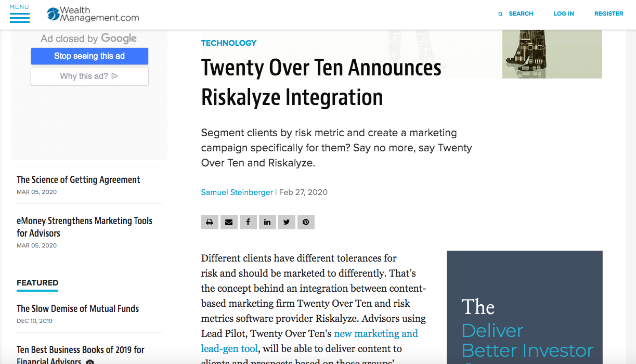Screen dimensions: 636x364
Task: Share article on Twitter
Action: tap(287, 222)
